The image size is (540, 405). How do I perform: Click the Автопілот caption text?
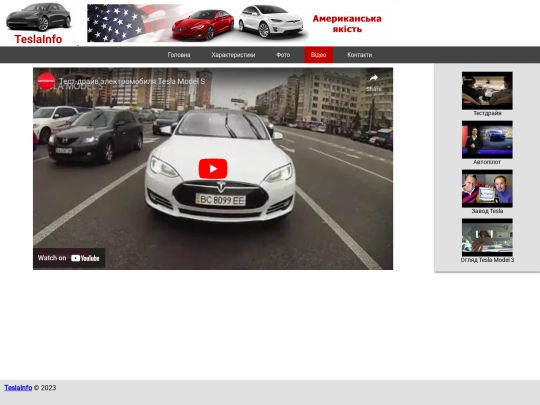[487, 162]
